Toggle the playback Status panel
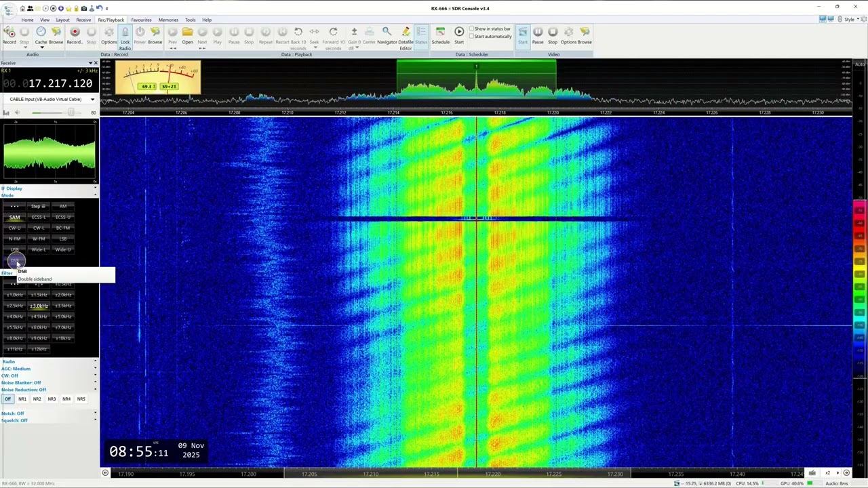868x488 pixels. click(x=421, y=35)
